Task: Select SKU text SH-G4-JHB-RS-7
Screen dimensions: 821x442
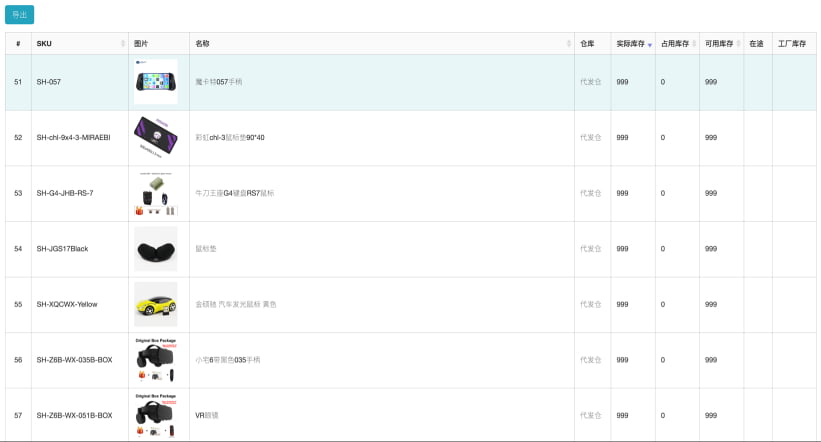Action: (x=65, y=193)
